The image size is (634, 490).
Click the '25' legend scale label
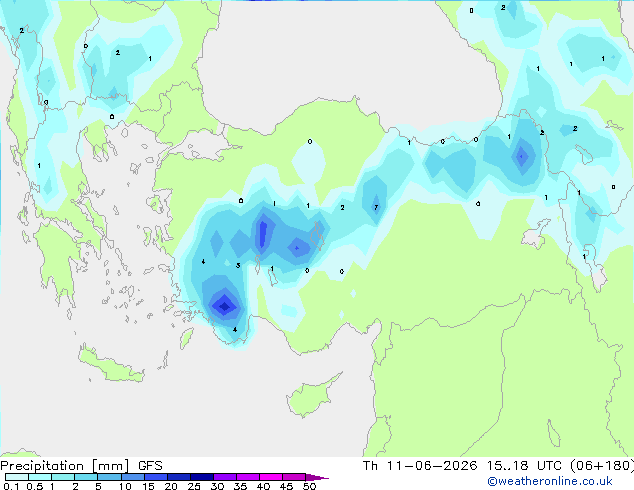[x=194, y=486]
